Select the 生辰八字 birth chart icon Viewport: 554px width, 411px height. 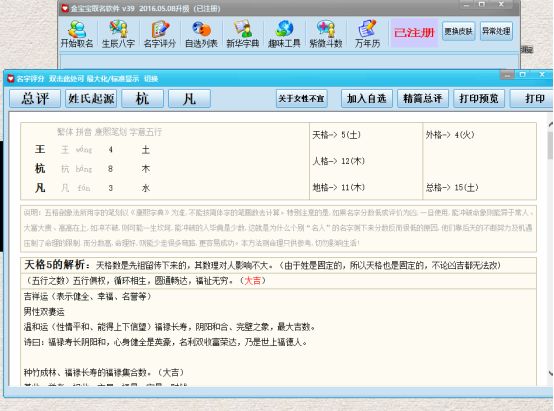coord(118,34)
